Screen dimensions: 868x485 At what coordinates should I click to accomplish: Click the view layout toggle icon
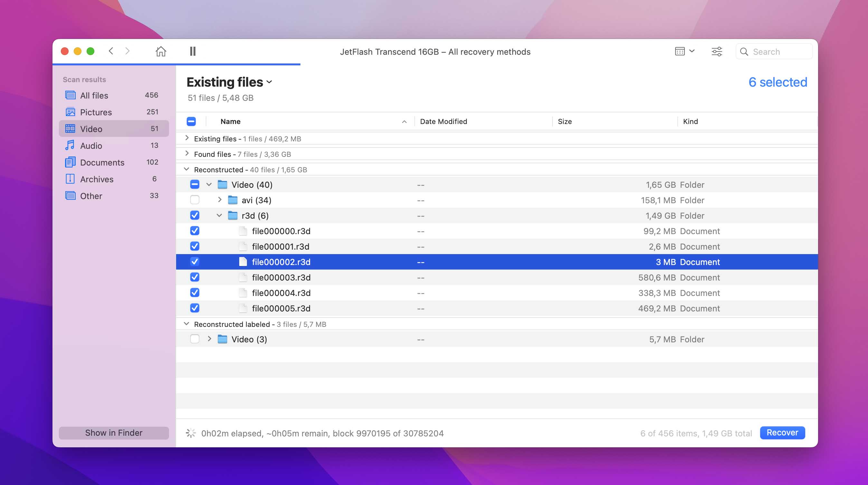tap(680, 51)
